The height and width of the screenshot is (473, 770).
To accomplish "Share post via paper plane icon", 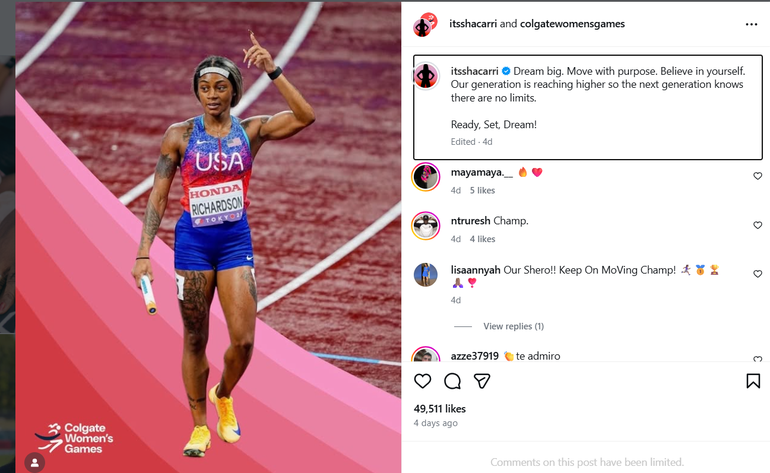I will coord(482,381).
